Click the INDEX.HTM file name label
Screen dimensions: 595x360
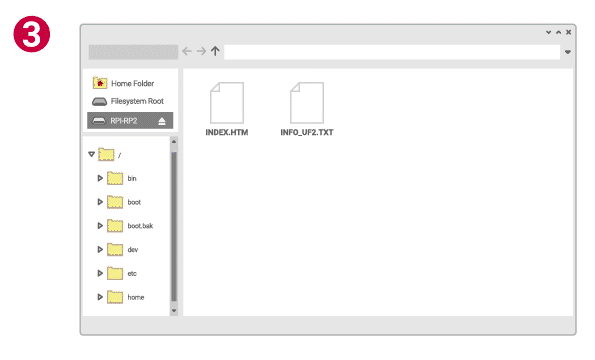point(227,132)
